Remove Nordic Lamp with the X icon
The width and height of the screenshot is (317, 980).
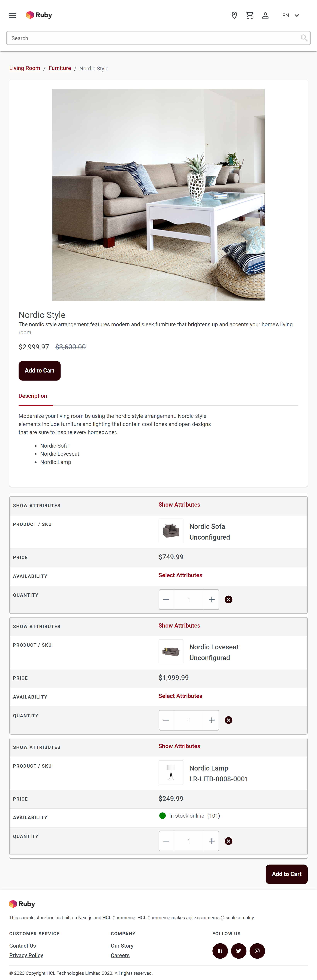click(229, 841)
